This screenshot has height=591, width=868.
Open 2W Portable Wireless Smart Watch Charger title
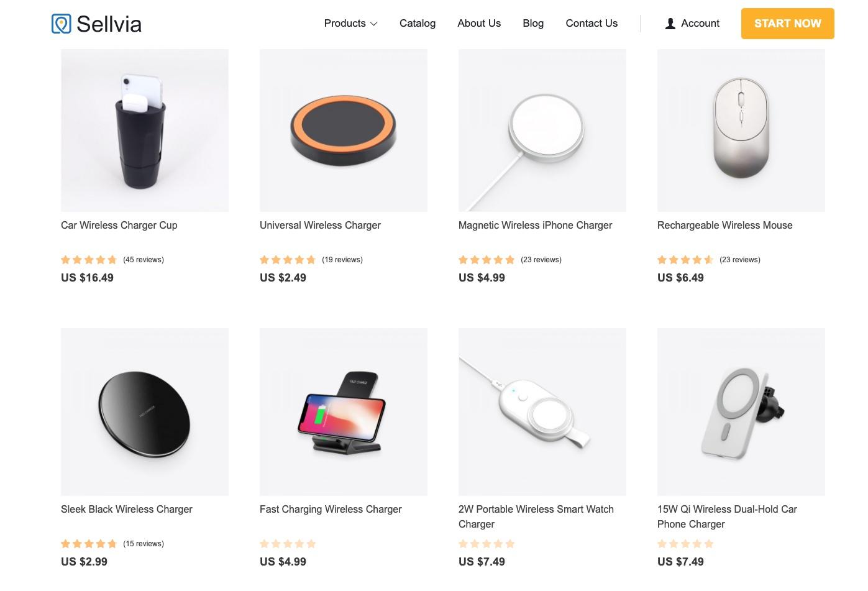[536, 516]
